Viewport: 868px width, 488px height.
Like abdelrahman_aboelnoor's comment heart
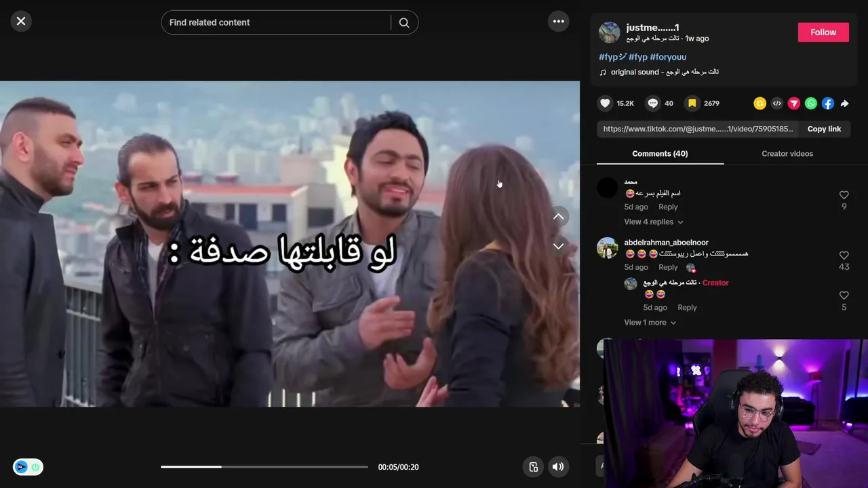[844, 256]
